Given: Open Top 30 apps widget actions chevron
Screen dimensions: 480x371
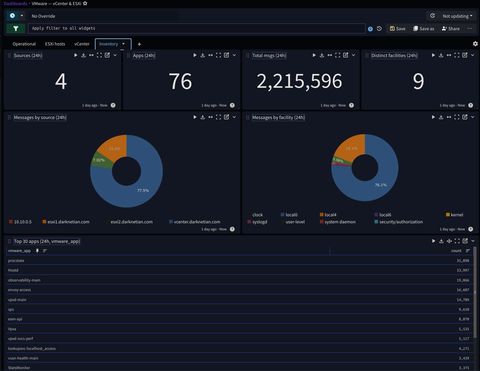Looking at the screenshot, I should 473,241.
